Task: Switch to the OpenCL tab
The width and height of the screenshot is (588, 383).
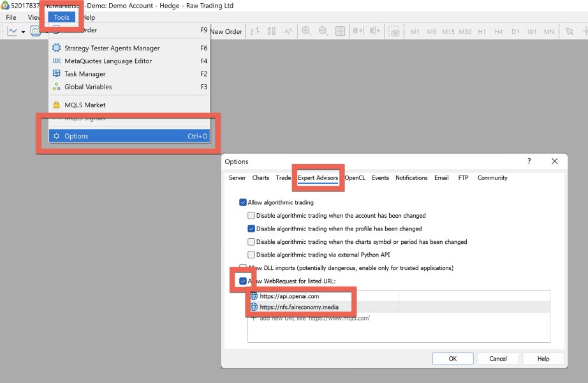Action: 355,178
